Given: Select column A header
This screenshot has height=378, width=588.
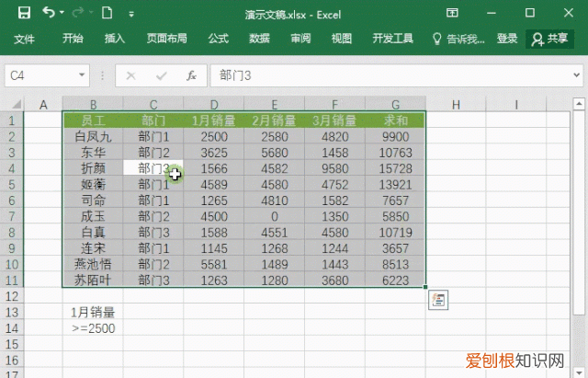Looking at the screenshot, I should pos(43,104).
